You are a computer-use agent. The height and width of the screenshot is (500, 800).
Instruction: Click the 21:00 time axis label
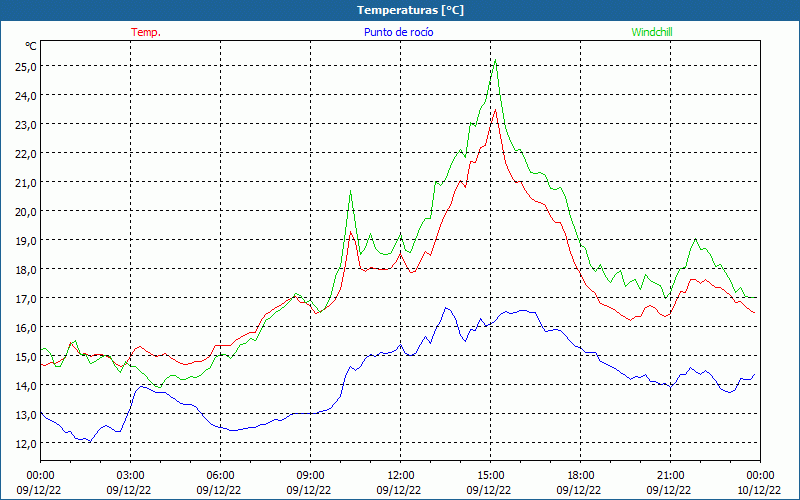[x=670, y=476]
